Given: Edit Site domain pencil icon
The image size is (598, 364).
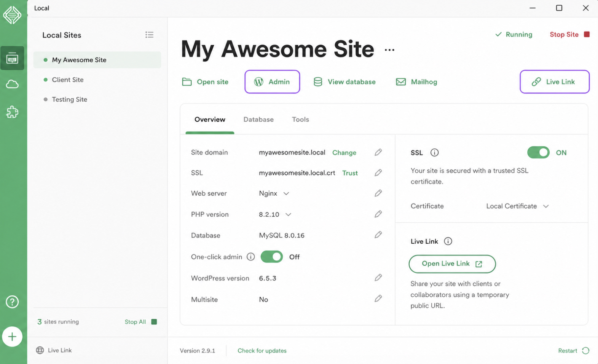Looking at the screenshot, I should (x=378, y=152).
